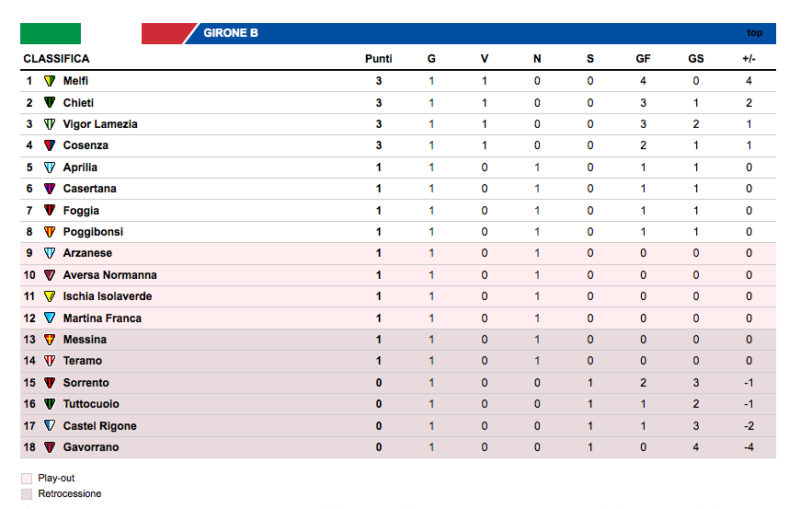Click the Play-out legend color swatch
812x509 pixels.
coord(26,479)
